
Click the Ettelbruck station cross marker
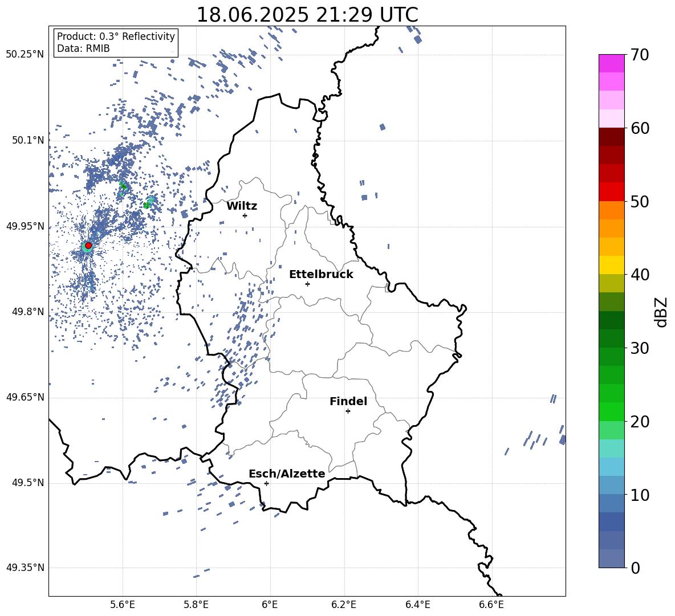click(x=307, y=284)
